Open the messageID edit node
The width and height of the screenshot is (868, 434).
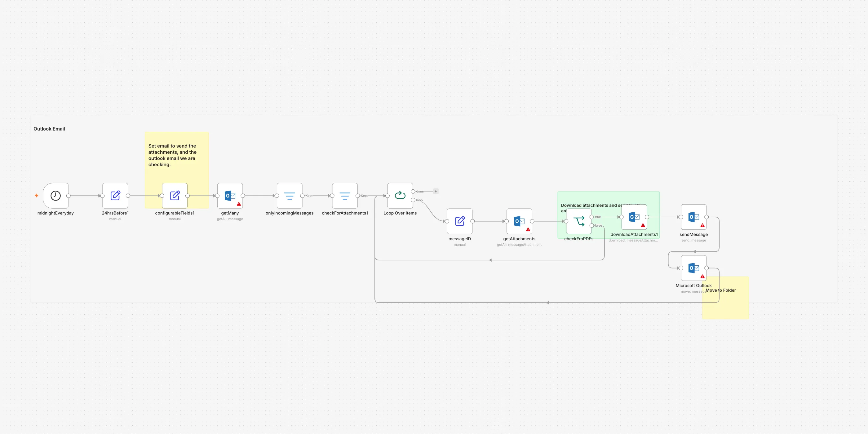pos(460,221)
